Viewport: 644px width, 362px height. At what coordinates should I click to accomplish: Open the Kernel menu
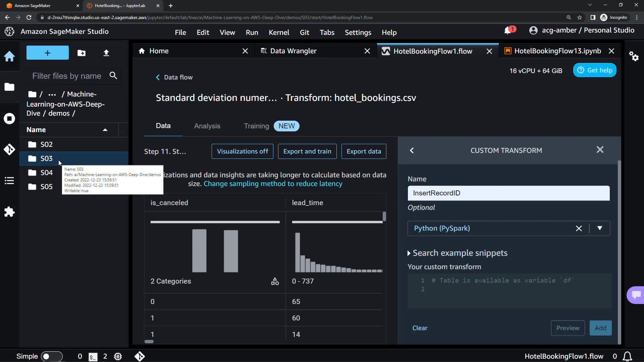coord(279,33)
